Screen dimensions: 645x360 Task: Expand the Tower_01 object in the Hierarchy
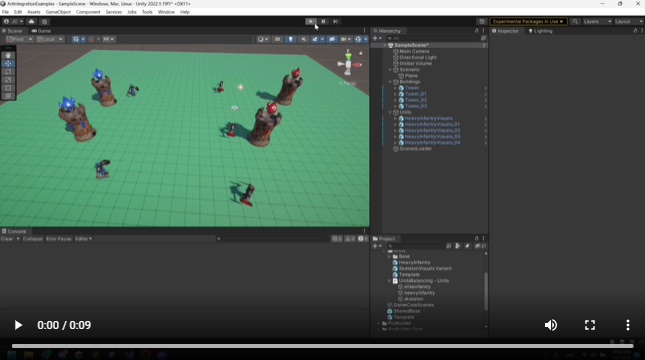(395, 94)
